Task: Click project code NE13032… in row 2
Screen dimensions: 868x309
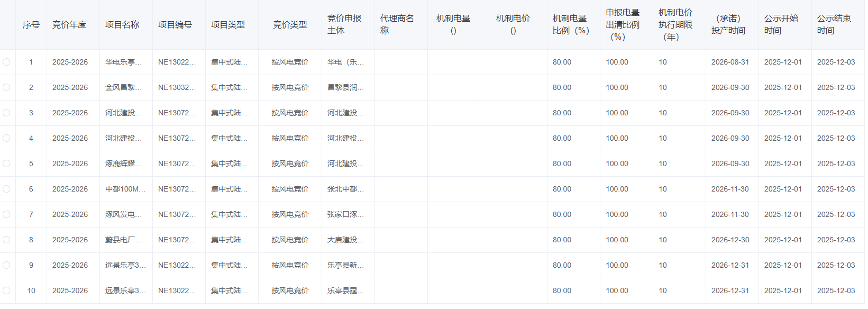Action: [177, 87]
